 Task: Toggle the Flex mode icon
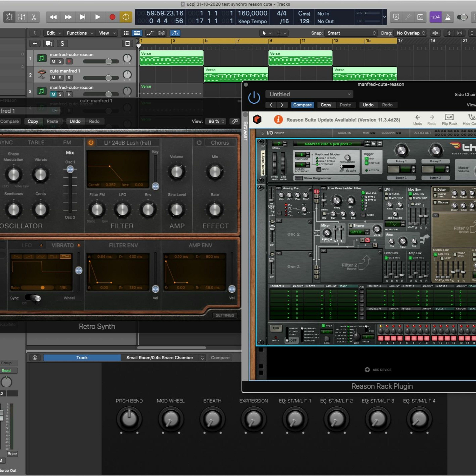(x=161, y=33)
